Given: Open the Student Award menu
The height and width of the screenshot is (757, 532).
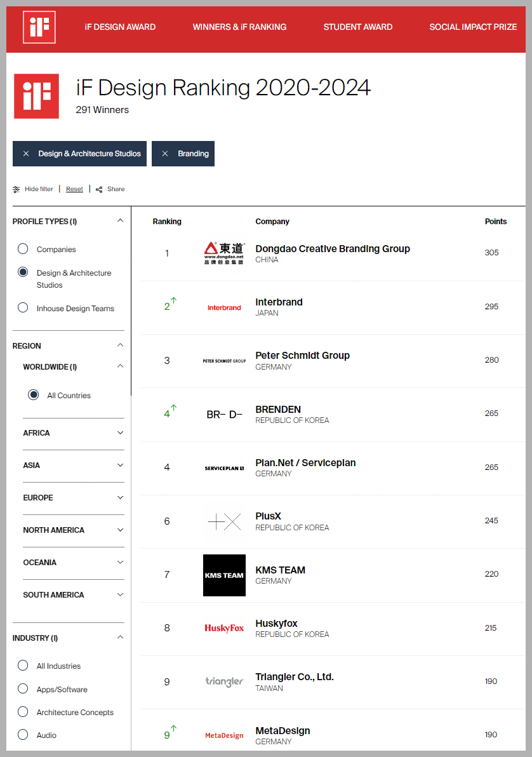Looking at the screenshot, I should coord(357,27).
